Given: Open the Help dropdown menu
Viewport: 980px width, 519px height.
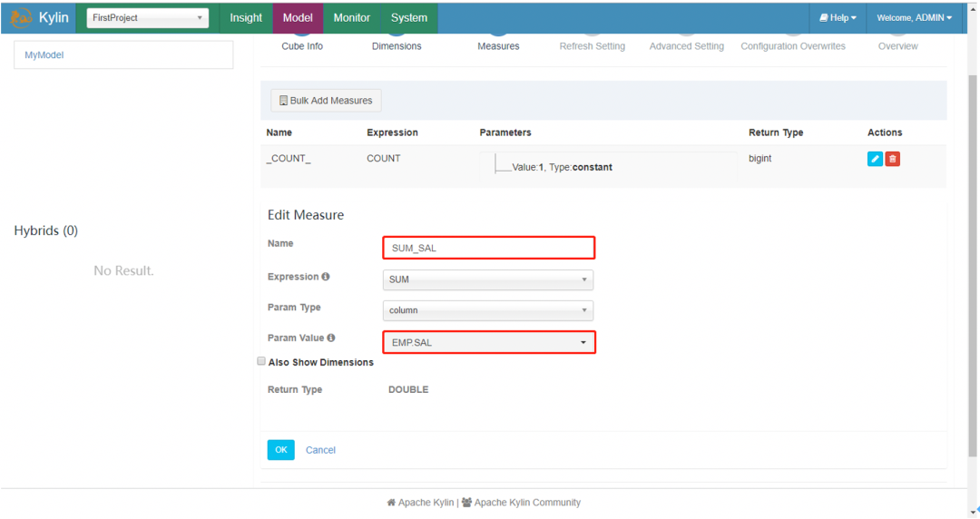Looking at the screenshot, I should [838, 17].
